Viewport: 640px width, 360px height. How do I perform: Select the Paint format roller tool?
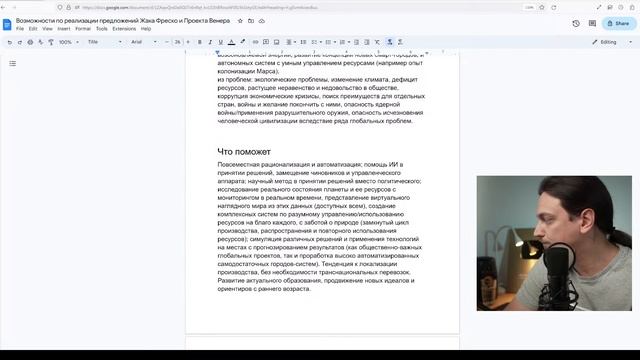pos(51,42)
